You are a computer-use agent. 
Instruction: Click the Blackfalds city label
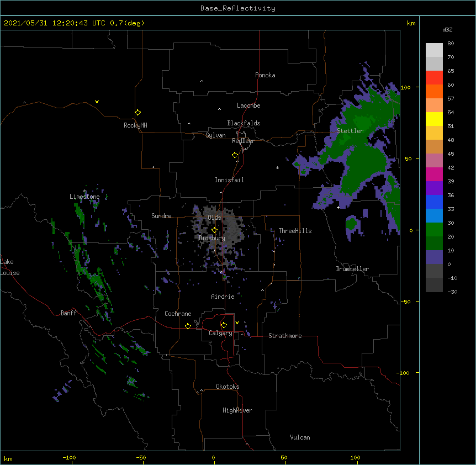coord(244,123)
